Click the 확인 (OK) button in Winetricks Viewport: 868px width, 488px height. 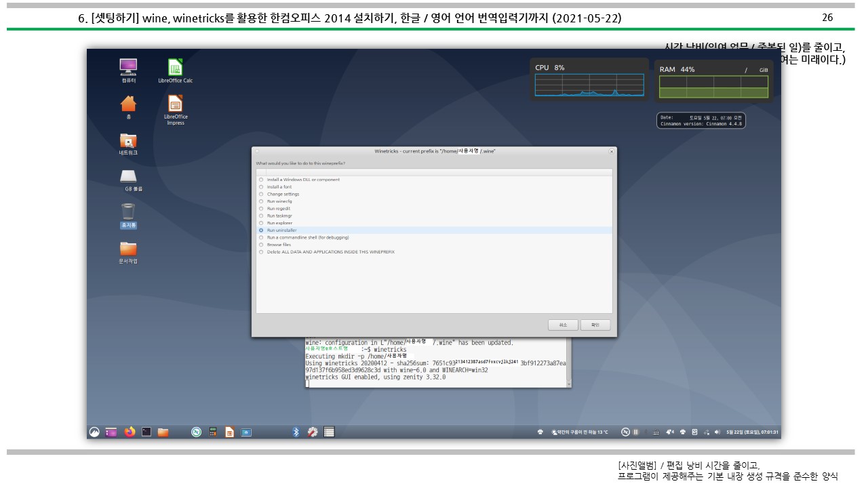tap(595, 325)
